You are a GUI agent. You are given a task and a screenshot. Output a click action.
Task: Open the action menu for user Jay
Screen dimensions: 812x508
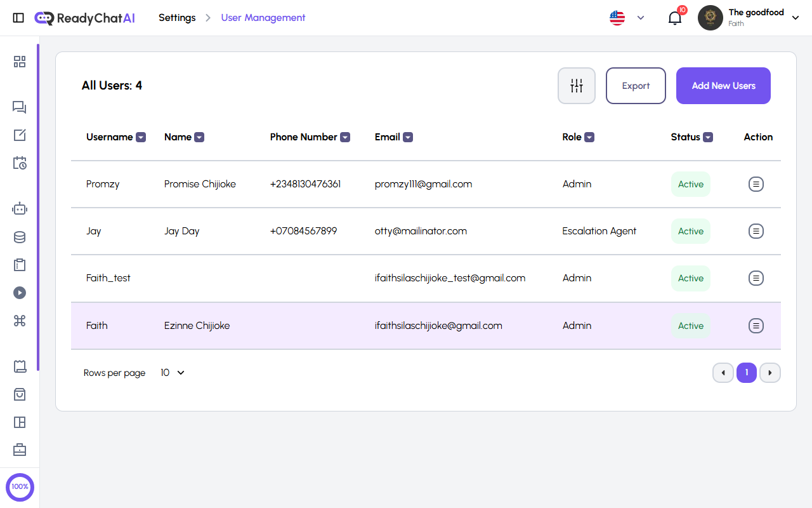(x=756, y=231)
